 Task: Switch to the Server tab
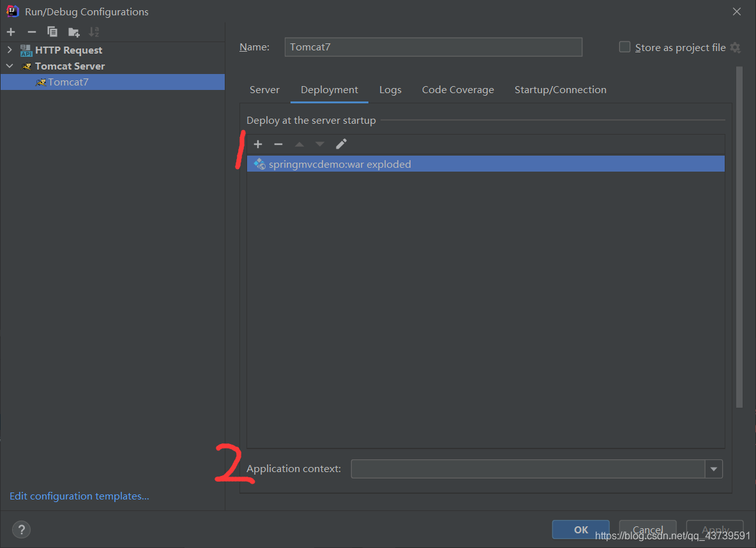[x=264, y=90]
